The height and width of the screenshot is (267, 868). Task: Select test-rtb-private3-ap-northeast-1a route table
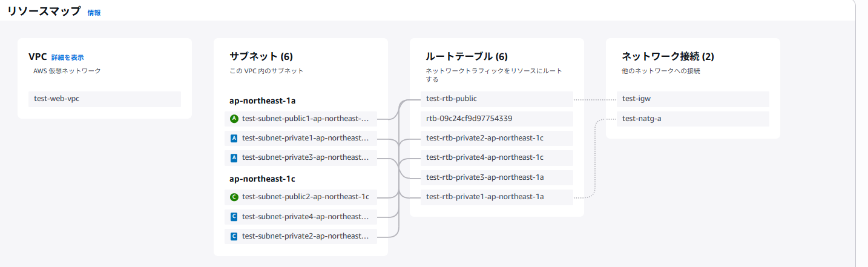(x=496, y=177)
